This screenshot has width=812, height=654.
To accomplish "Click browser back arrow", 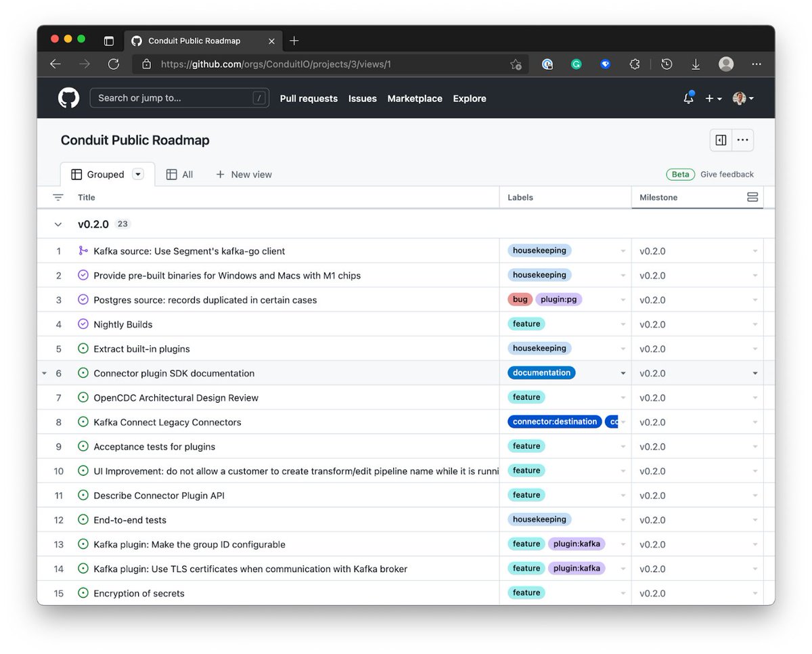I will click(x=55, y=64).
